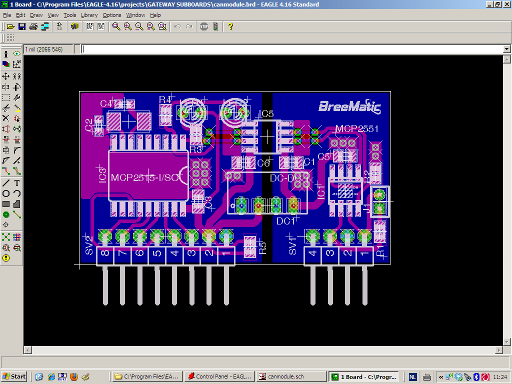Select the Text tool
Image resolution: width=512 pixels, height=384 pixels.
(x=17, y=183)
